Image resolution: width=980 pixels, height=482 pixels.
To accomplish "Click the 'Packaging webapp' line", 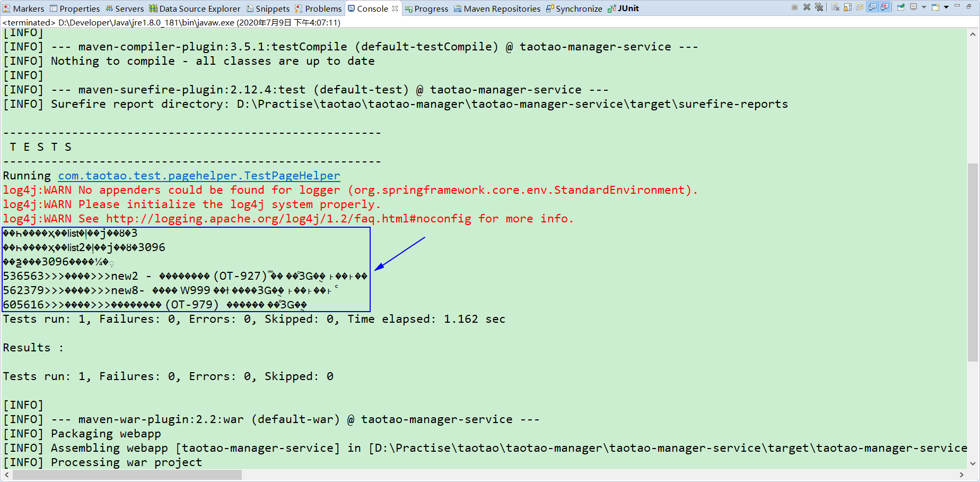I will coord(82,434).
